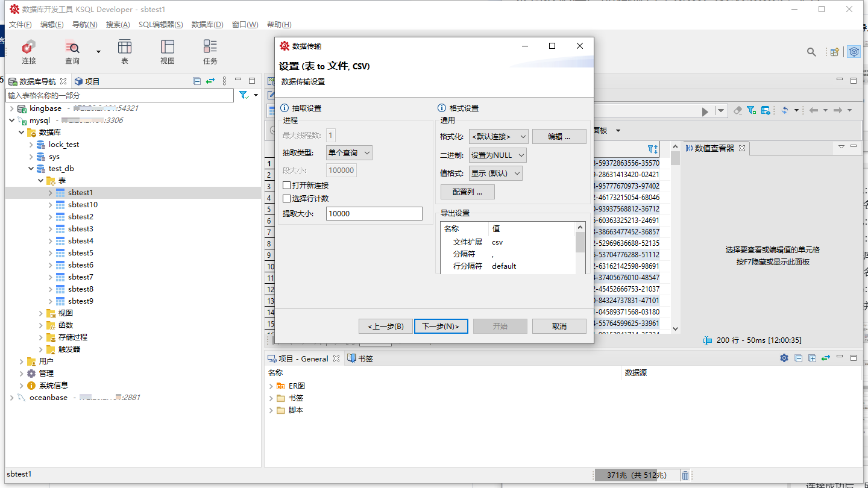Click the table settings gear icon in editor

point(766,110)
